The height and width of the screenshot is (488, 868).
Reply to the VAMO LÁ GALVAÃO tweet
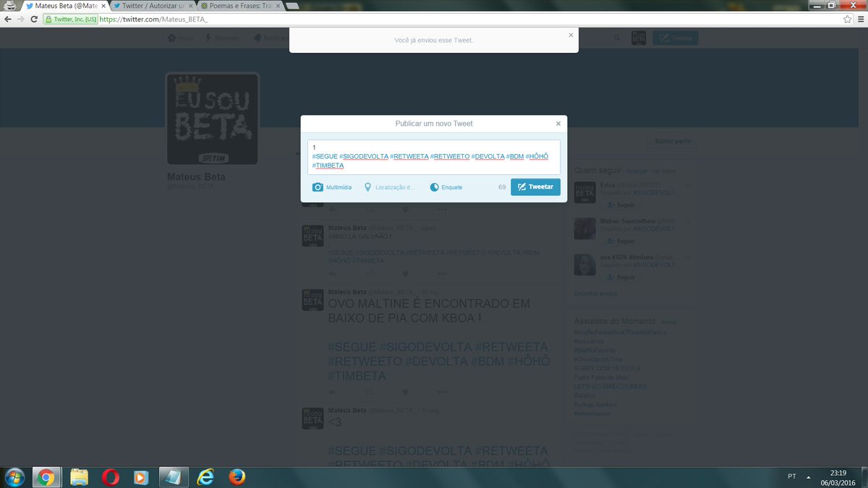pyautogui.click(x=333, y=273)
